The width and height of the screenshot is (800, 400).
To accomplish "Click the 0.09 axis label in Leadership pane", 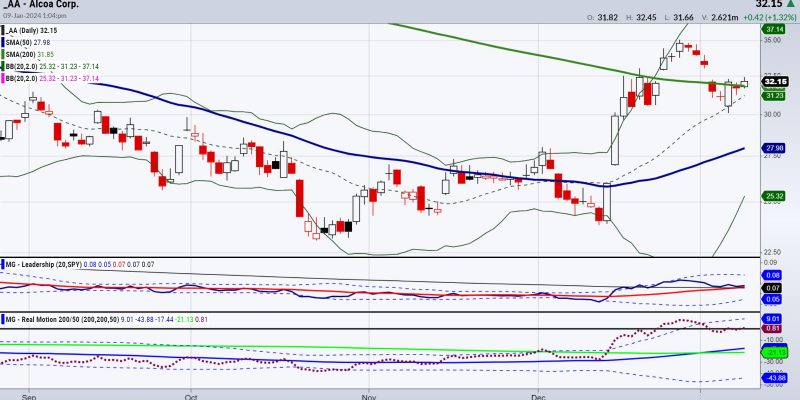I will [x=771, y=262].
